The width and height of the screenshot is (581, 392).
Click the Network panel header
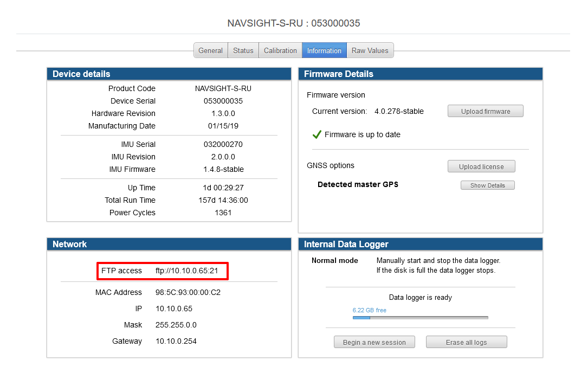click(x=69, y=244)
